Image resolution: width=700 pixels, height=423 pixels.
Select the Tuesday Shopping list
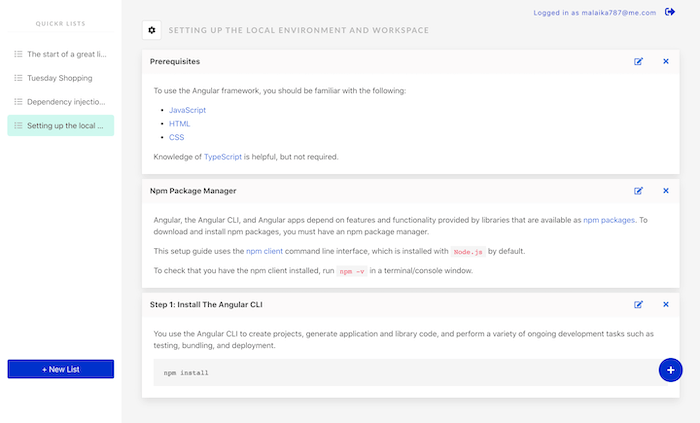pyautogui.click(x=60, y=78)
